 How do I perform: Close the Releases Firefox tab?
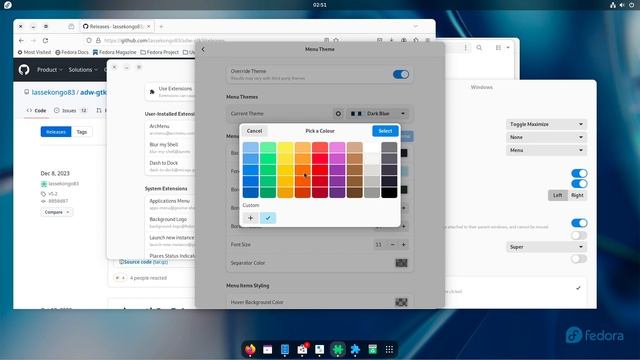[x=149, y=26]
